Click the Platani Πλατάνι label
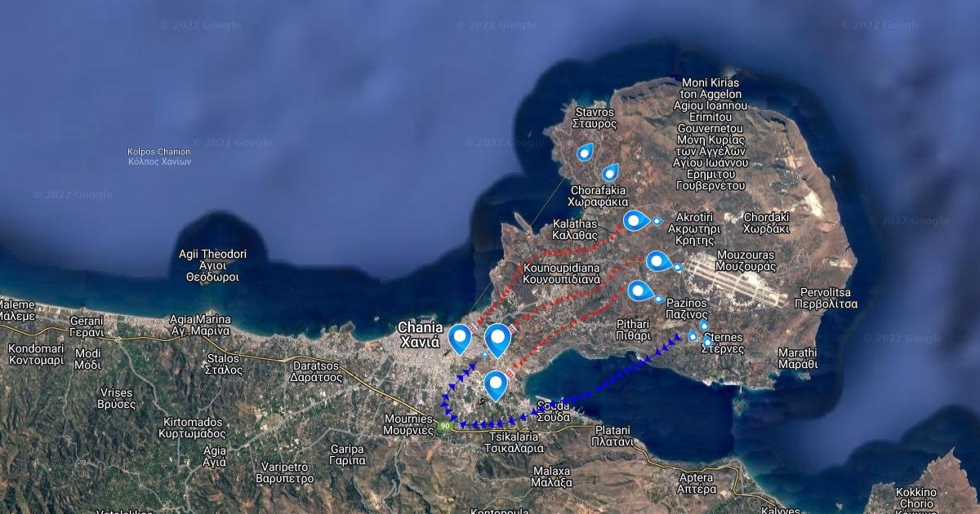 tap(613, 436)
